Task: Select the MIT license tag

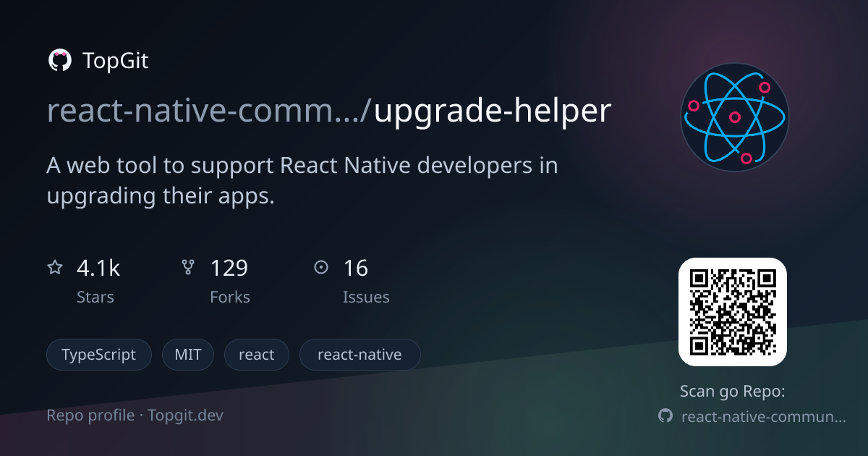Action: (188, 355)
